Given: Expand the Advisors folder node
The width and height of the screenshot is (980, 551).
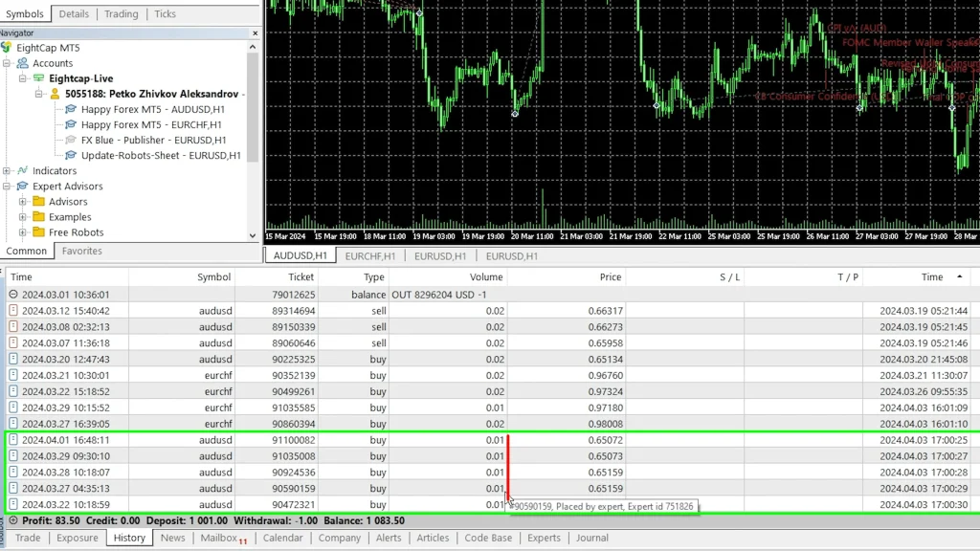Looking at the screenshot, I should [23, 202].
